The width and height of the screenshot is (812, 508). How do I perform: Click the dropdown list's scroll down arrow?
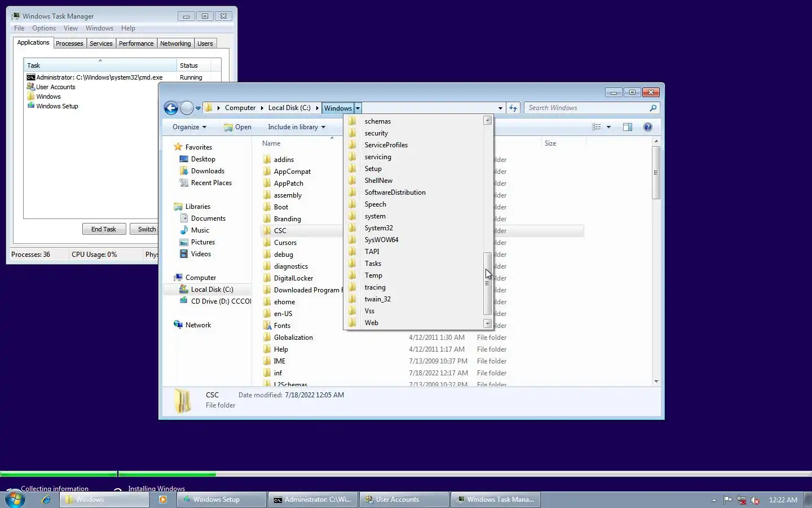click(x=488, y=323)
